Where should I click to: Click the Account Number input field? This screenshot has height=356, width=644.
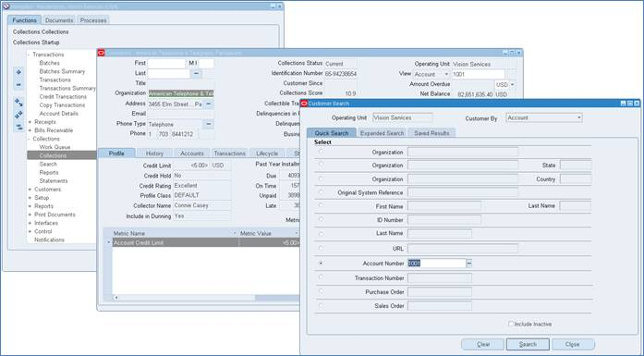click(x=437, y=264)
